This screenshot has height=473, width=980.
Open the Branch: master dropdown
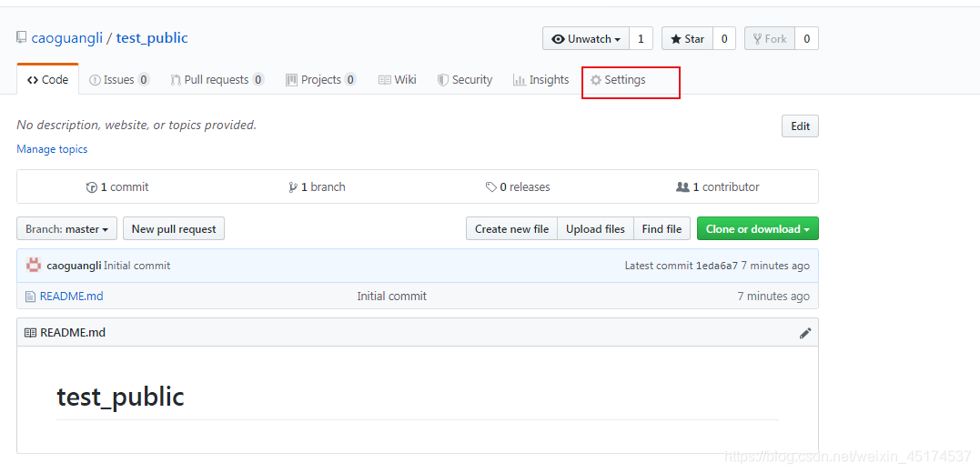pyautogui.click(x=66, y=229)
